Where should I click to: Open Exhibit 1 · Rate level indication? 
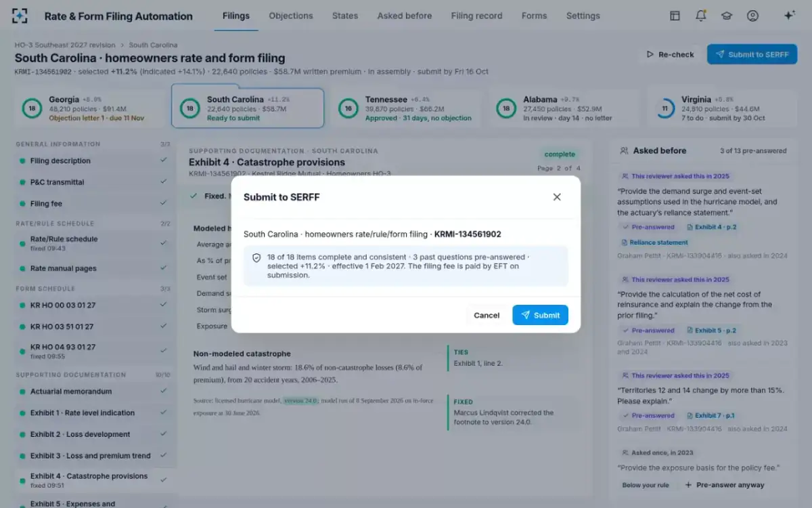pos(94,413)
